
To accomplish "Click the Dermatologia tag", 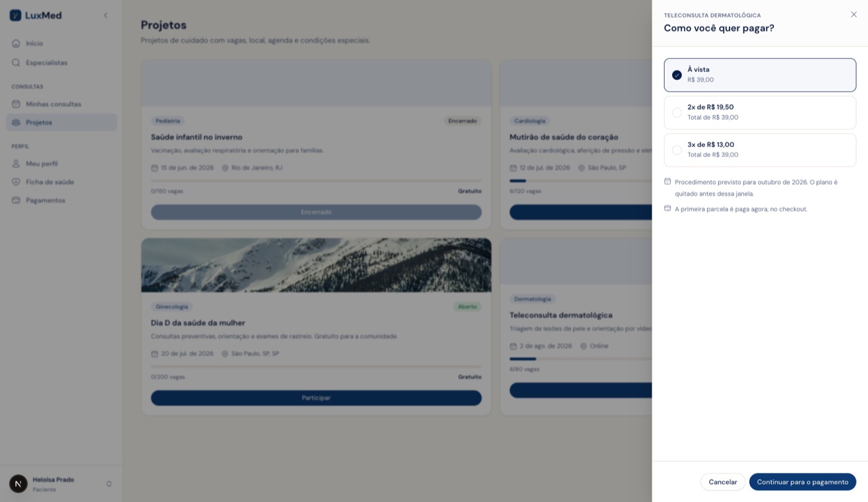I will coord(533,299).
